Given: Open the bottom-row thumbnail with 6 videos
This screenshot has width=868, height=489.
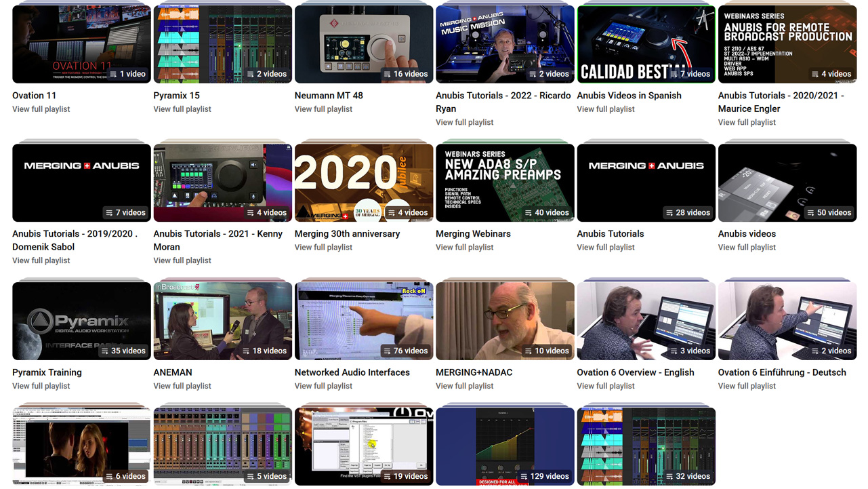Looking at the screenshot, I should click(81, 446).
